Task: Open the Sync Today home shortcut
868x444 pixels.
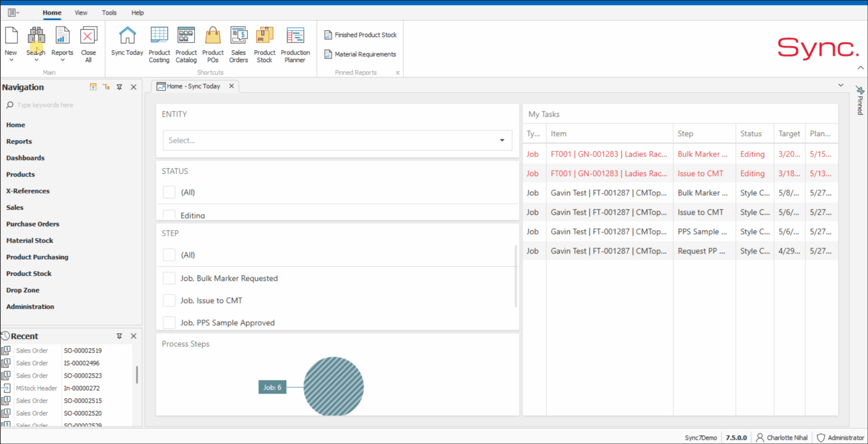Action: point(127,41)
